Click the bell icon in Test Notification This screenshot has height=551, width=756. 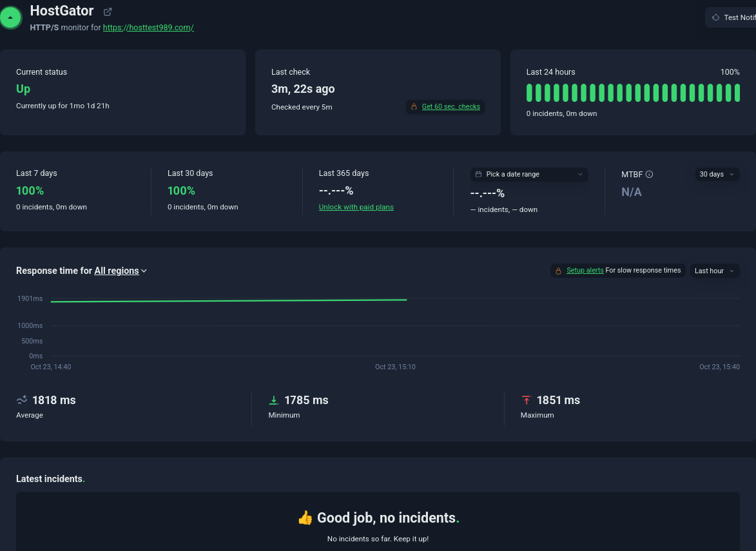[x=716, y=17]
